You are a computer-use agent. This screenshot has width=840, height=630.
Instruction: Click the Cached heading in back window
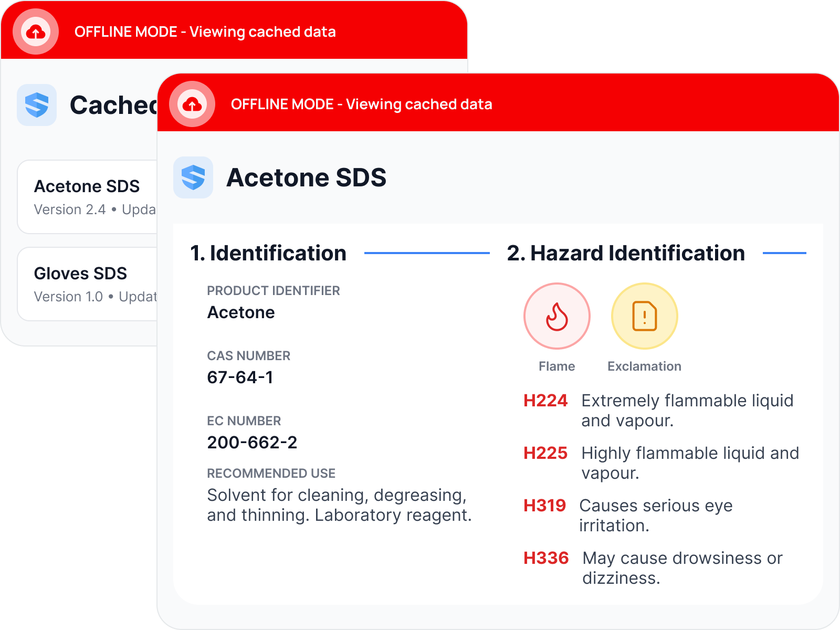(113, 105)
